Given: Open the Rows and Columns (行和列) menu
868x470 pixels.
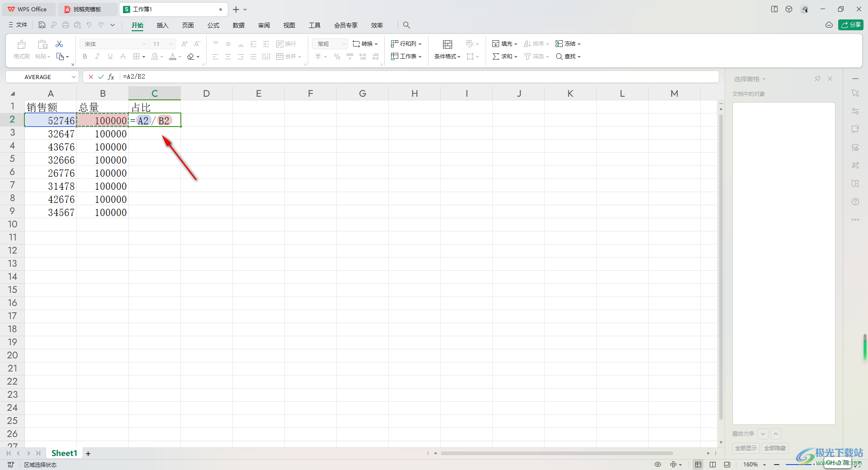Looking at the screenshot, I should pyautogui.click(x=406, y=44).
